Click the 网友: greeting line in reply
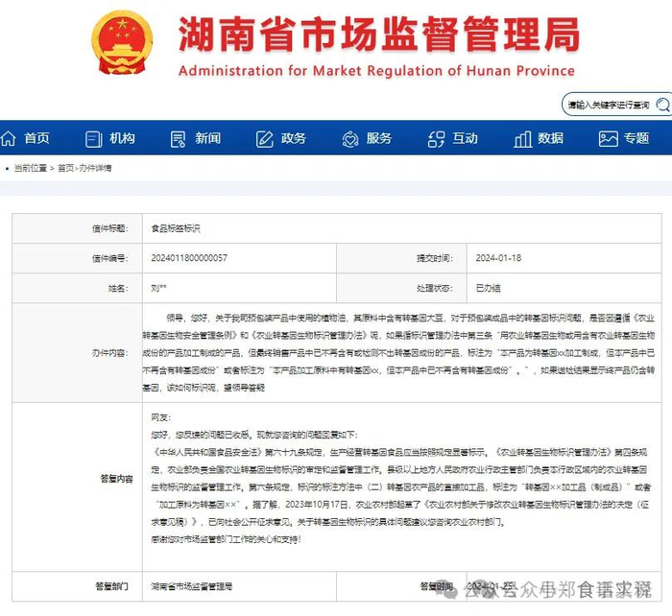This screenshot has width=672, height=616. pos(161,417)
